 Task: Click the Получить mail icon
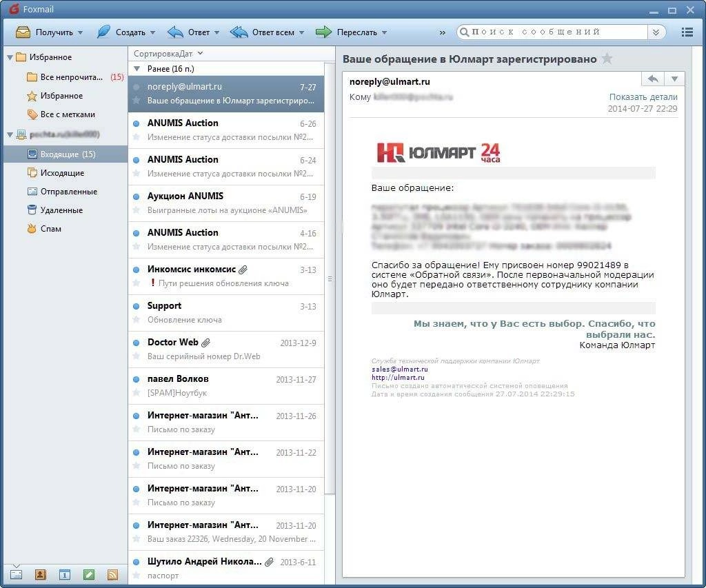23,32
